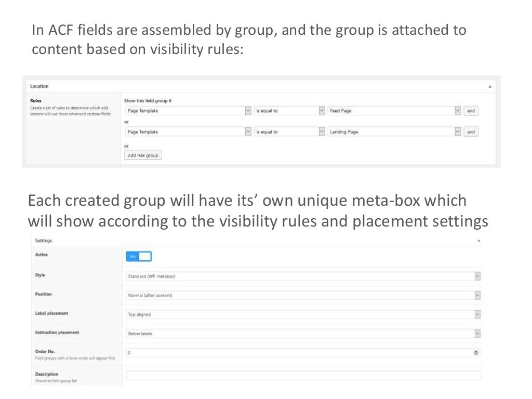Click 'and' button beside Feed Page

point(471,111)
